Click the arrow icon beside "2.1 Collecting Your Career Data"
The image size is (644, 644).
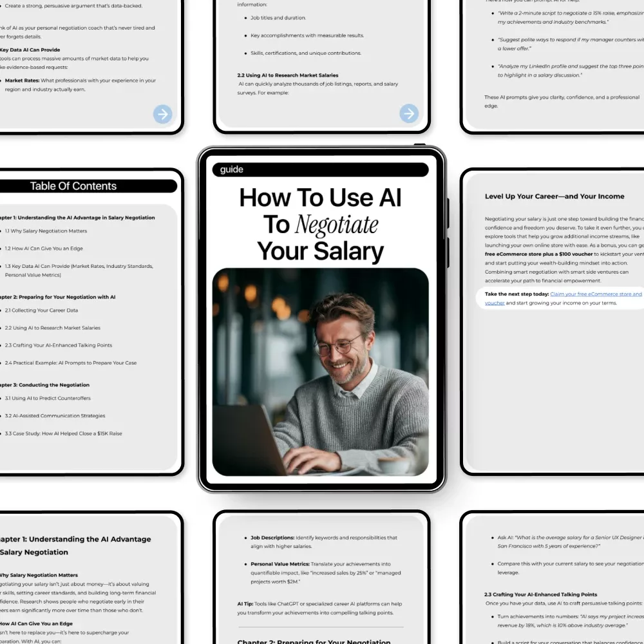pos(2,310)
